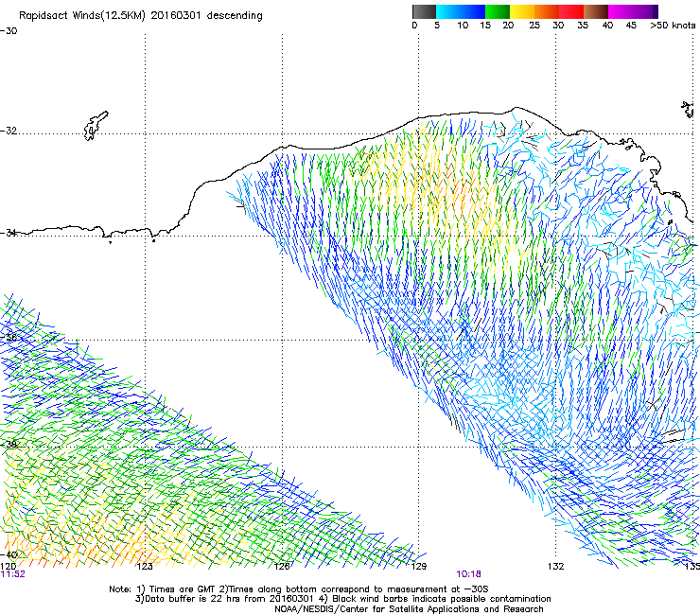Click the '-32' latitude label

tap(9, 131)
